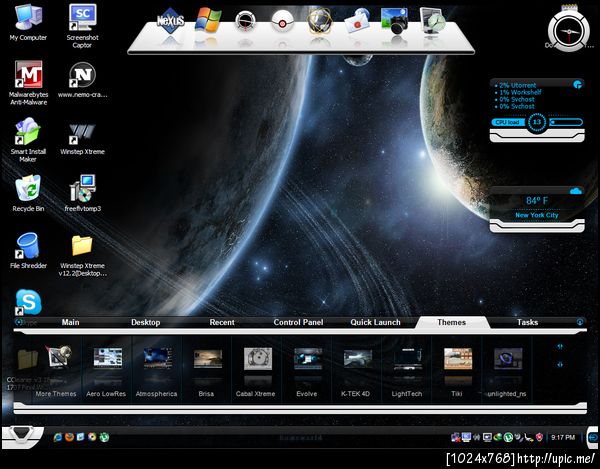Switch to the Quick Launch tab

tap(375, 323)
